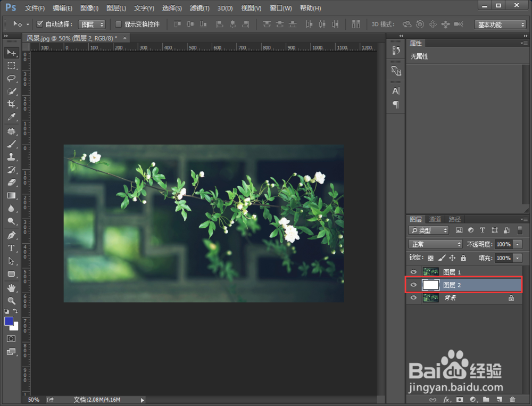
Task: Add a layer mask
Action: 460,400
